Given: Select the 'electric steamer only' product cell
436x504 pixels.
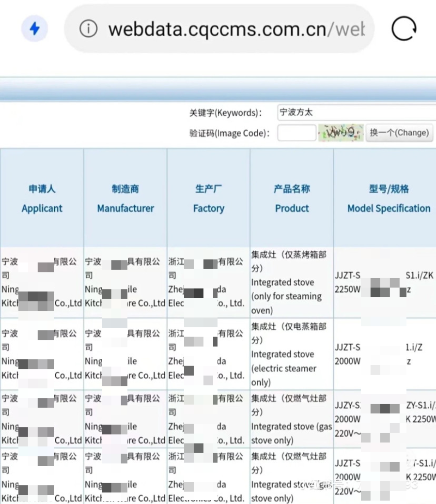Looking at the screenshot, I should 292,354.
